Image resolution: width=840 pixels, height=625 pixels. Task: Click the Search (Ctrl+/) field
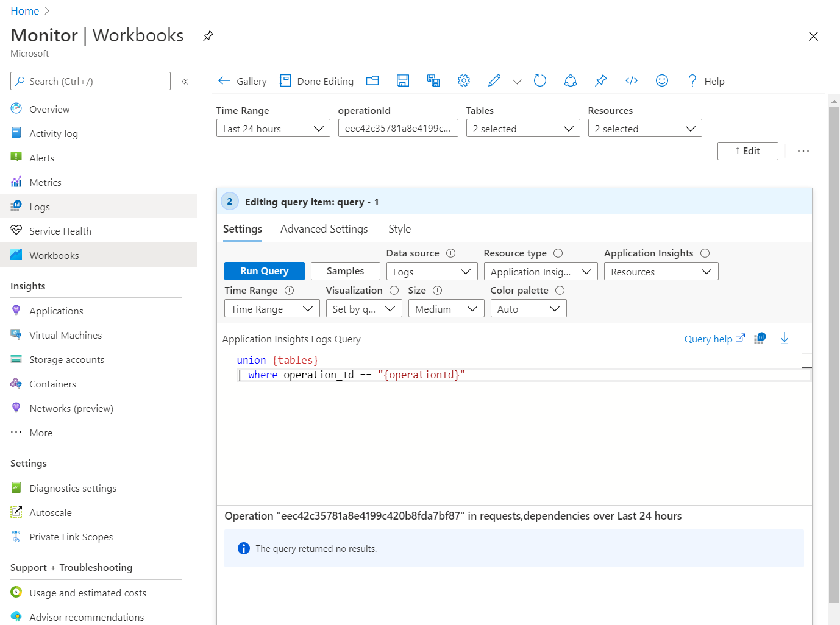click(x=90, y=81)
